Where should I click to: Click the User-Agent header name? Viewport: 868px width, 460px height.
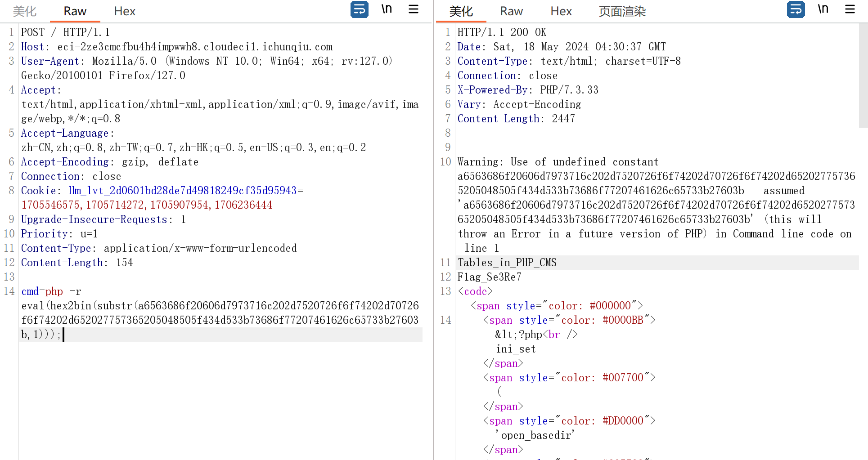click(x=50, y=61)
